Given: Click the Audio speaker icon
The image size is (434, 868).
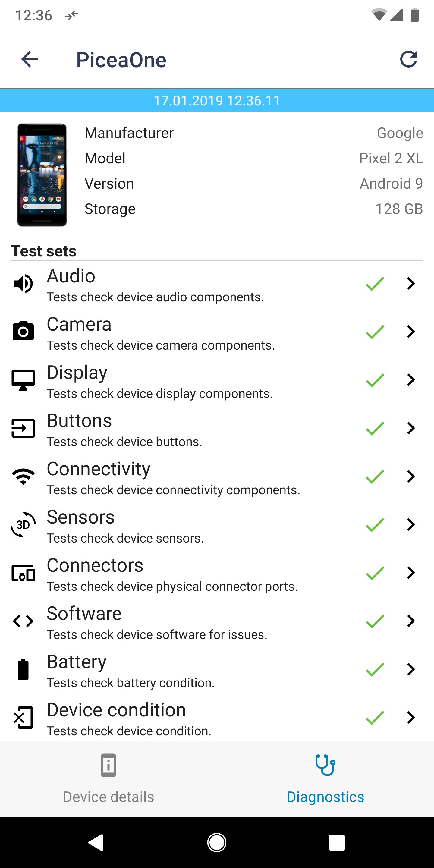Looking at the screenshot, I should click(x=23, y=284).
